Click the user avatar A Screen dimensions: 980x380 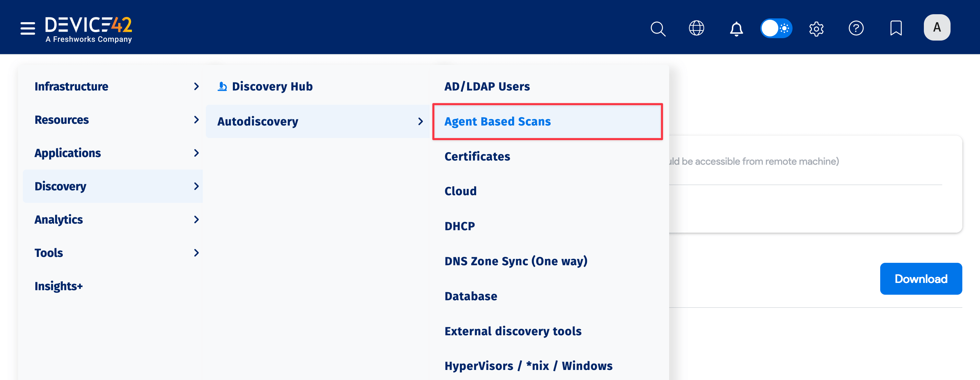(x=937, y=27)
